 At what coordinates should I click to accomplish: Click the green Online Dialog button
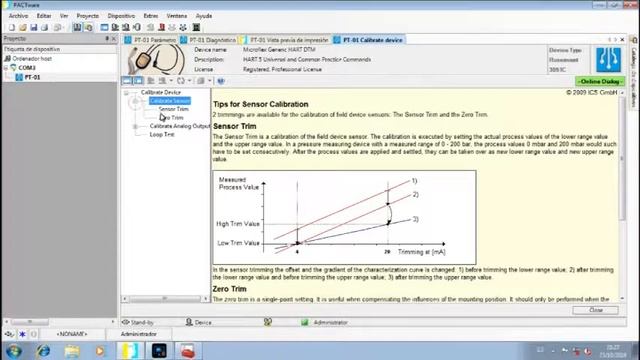click(600, 82)
